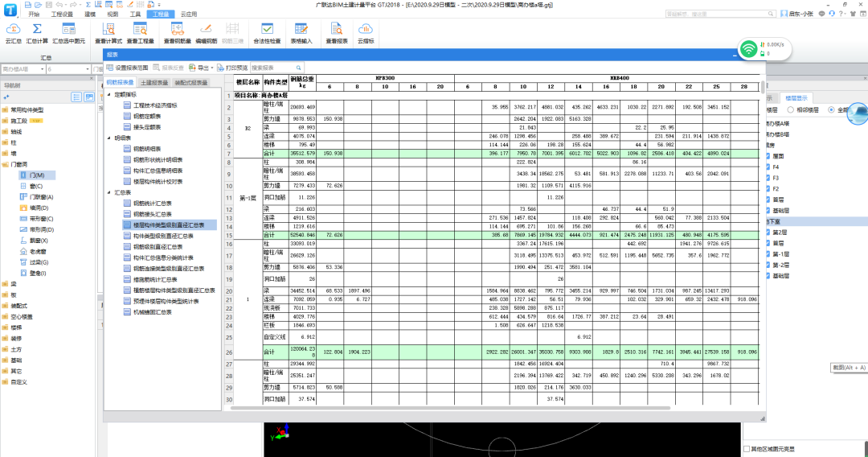Click the headset support icon in title bar
Viewport: 868px width, 457px height.
tap(832, 14)
